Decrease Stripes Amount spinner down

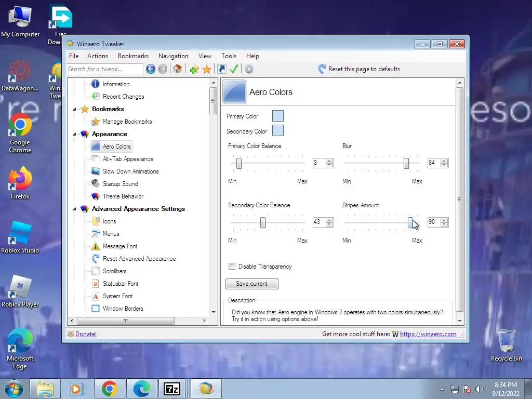pos(444,224)
